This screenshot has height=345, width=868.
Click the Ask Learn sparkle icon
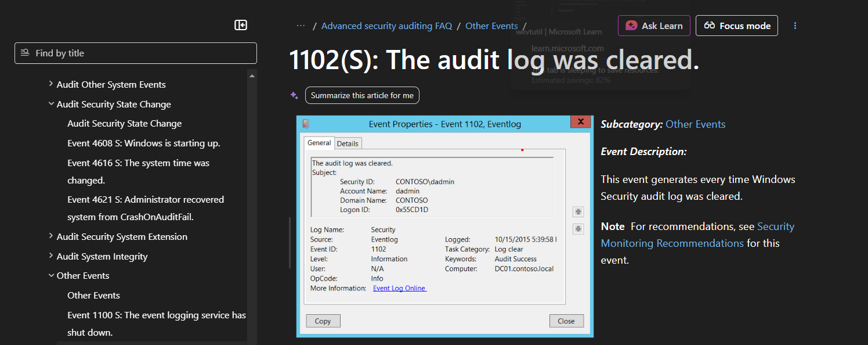coord(631,26)
